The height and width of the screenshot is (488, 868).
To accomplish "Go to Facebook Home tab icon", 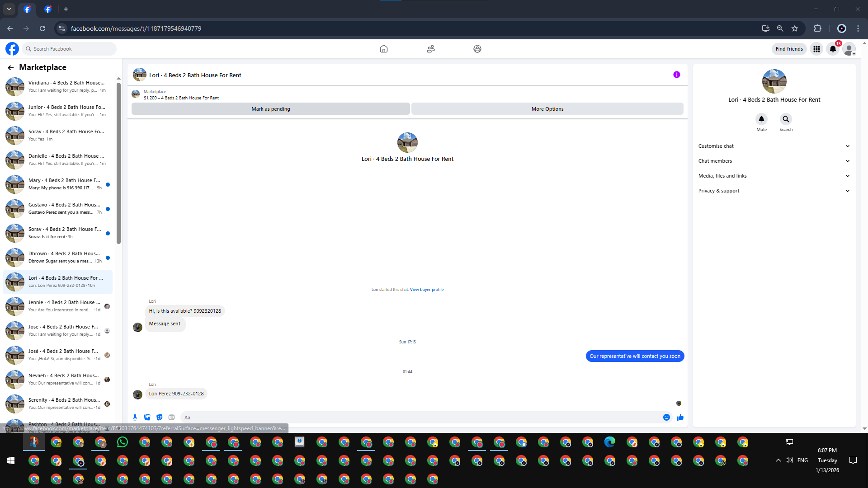I will pos(383,49).
